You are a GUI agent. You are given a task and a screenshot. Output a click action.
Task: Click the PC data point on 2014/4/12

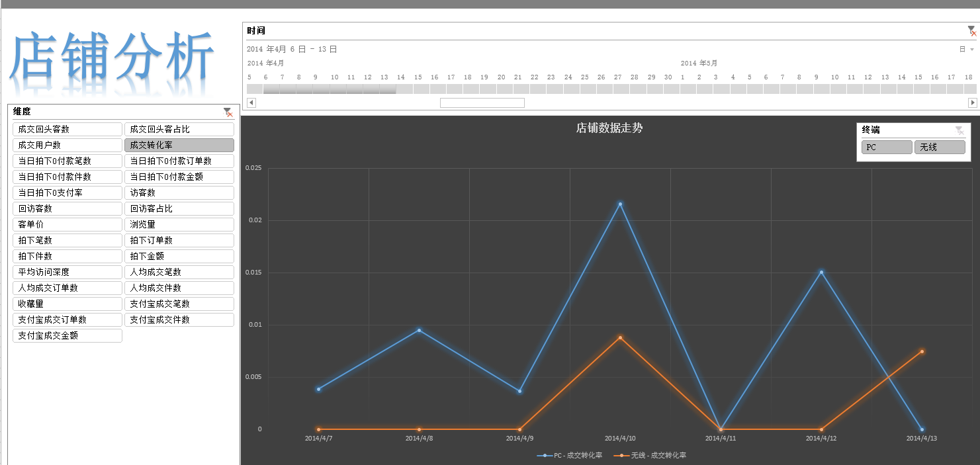821,272
